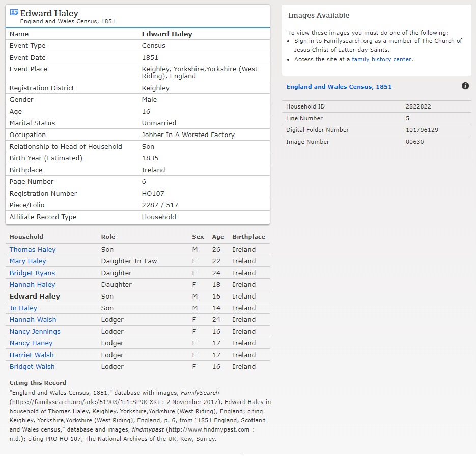Image resolution: width=476 pixels, height=457 pixels.
Task: Click the record icon beside Edward Haley title
Action: click(14, 12)
